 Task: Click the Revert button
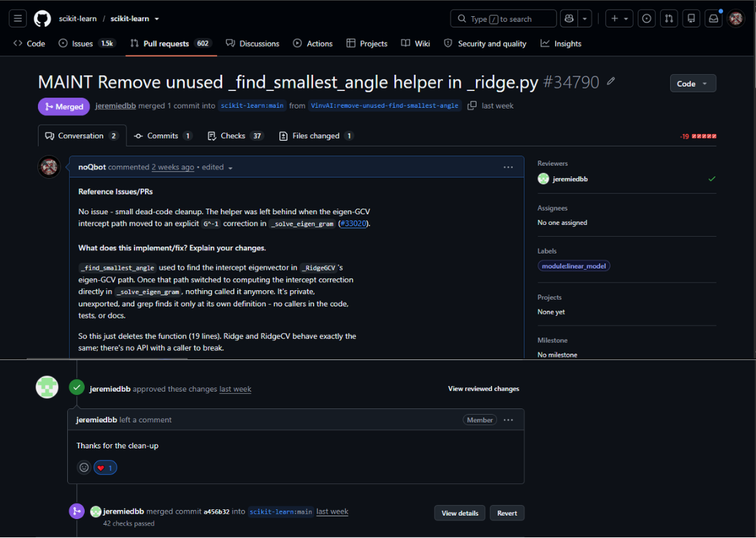coord(507,513)
